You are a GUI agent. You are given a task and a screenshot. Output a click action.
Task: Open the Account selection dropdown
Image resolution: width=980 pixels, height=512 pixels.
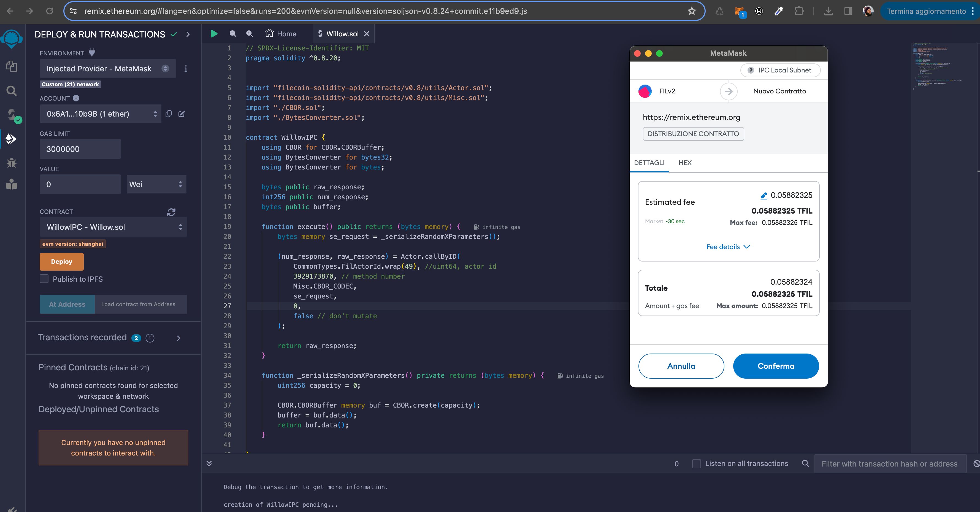101,114
